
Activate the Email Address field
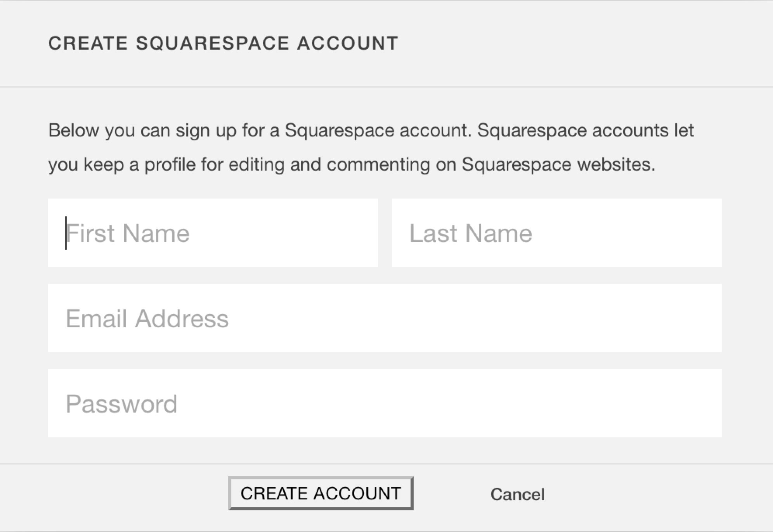point(385,318)
